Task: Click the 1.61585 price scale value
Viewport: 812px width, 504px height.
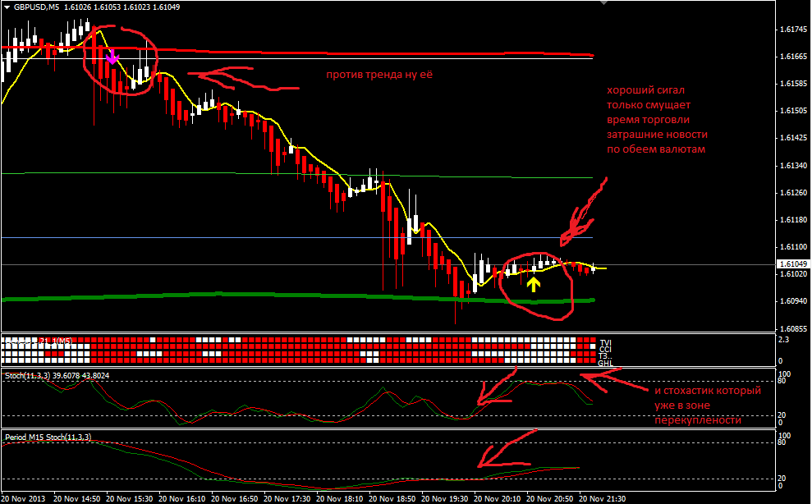Action: (x=793, y=84)
